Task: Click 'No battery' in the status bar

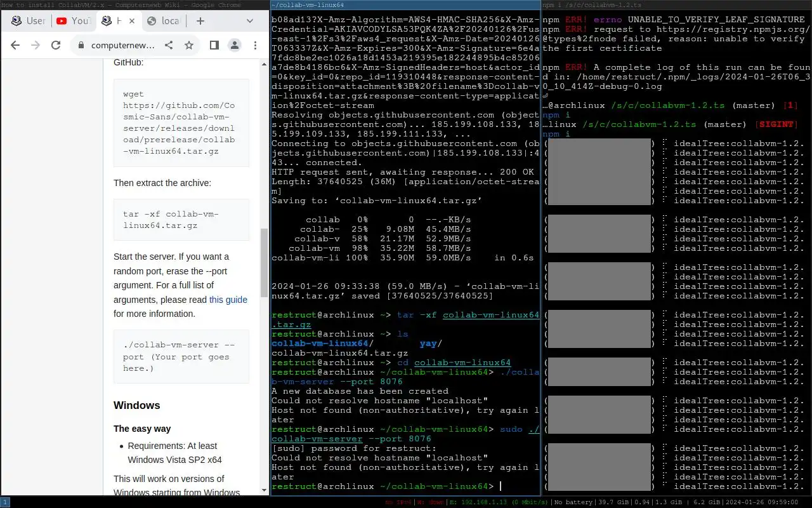Action: 574,502
